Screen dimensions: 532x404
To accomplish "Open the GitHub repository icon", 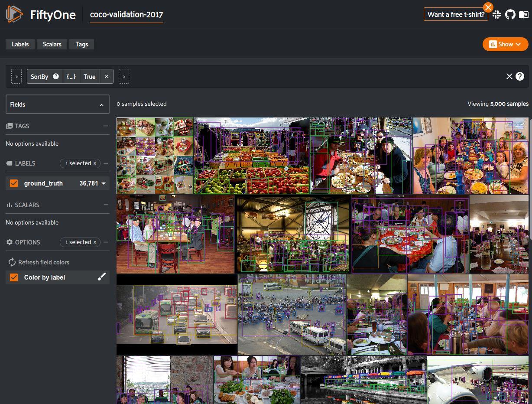I will pos(510,15).
